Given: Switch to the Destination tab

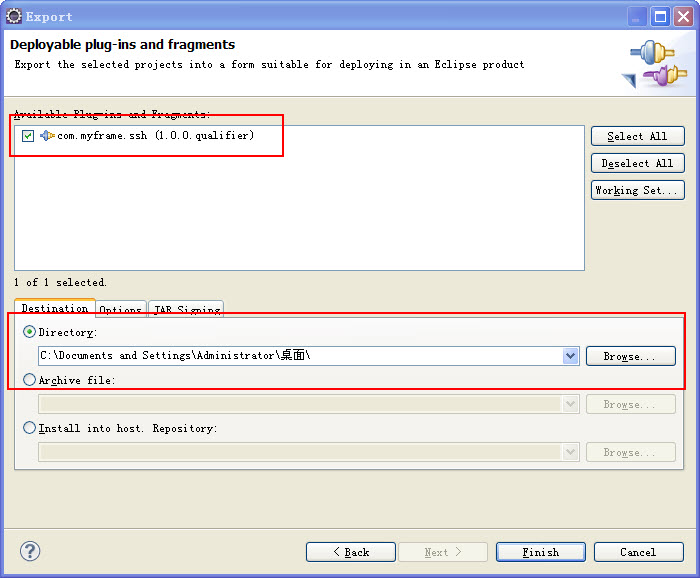Looking at the screenshot, I should (x=55, y=308).
